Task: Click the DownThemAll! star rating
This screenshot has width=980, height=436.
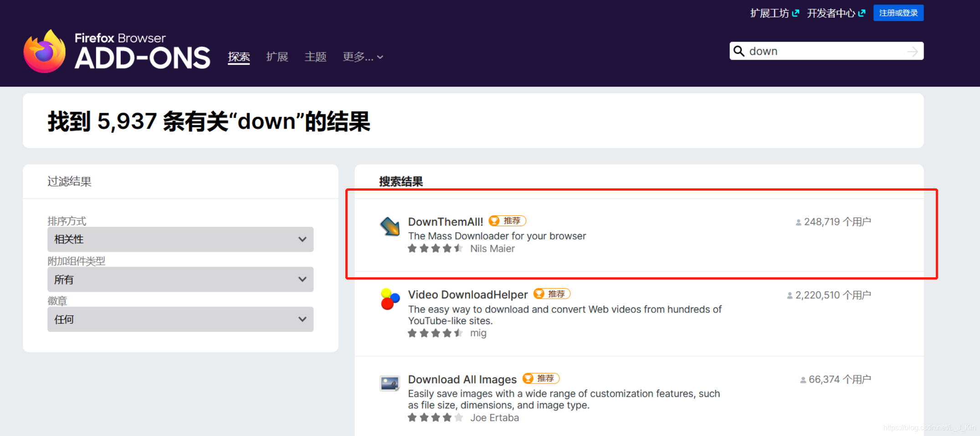Action: pos(435,249)
